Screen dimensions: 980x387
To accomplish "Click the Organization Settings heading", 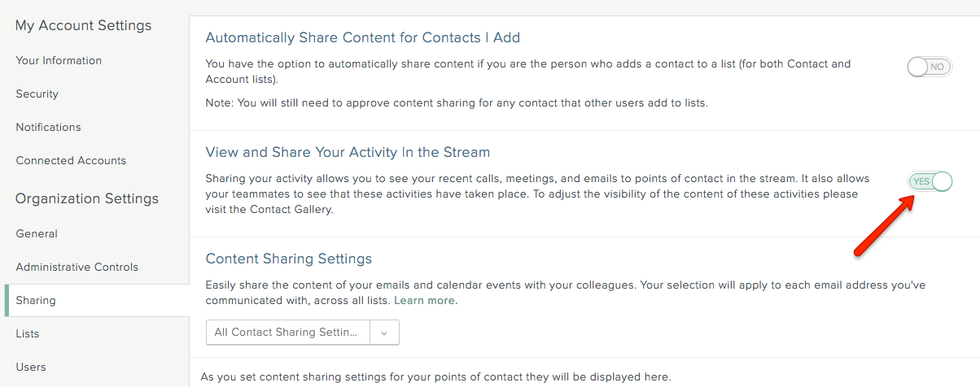I will [x=87, y=198].
